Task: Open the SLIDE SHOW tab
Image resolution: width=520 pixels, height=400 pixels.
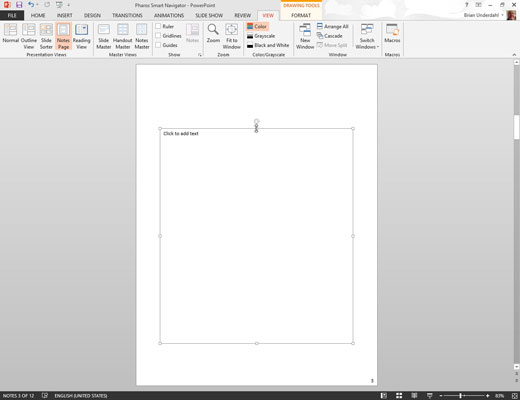Action: click(x=209, y=15)
